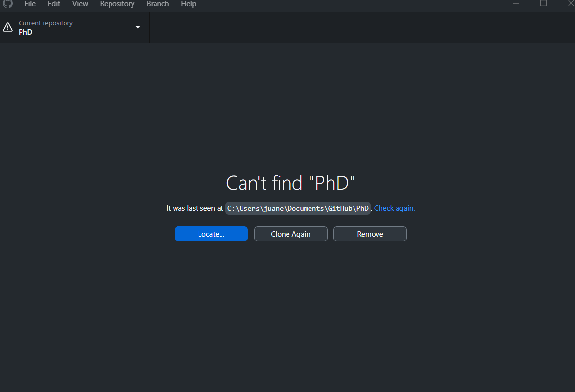The height and width of the screenshot is (392, 575).
Task: Open the File menu
Action: point(30,4)
